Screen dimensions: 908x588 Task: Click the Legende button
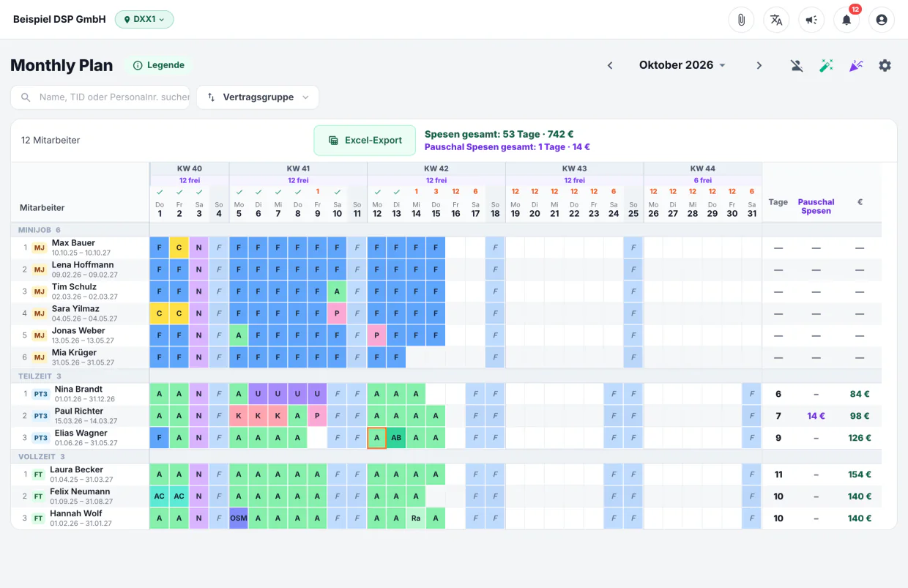click(x=158, y=65)
